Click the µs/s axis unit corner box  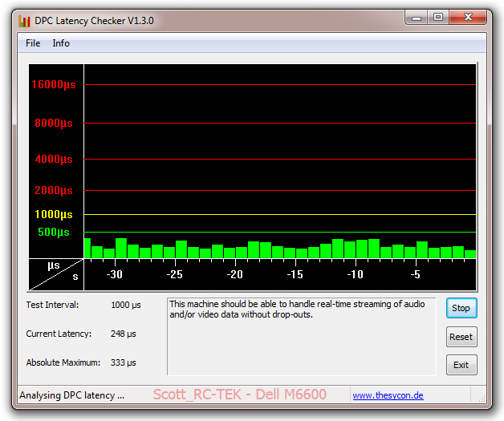[56, 274]
